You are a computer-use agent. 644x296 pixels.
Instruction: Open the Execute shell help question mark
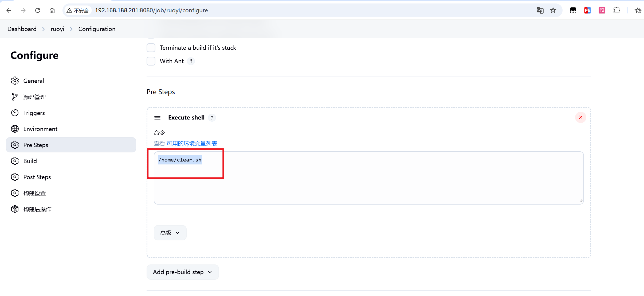[x=212, y=118]
